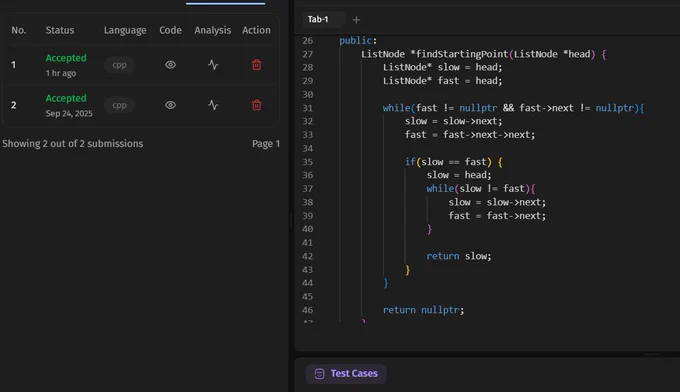Screen dimensions: 680x392
Task: Click the 'return slow;' statement
Action: point(459,256)
